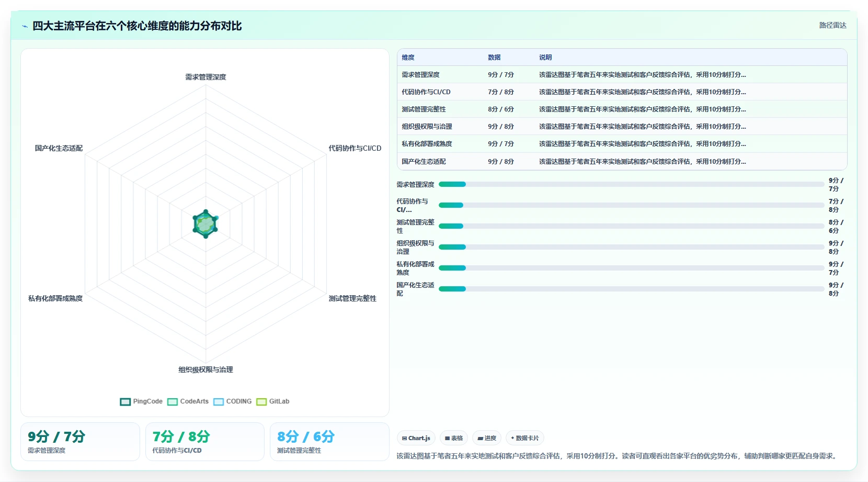The width and height of the screenshot is (868, 482).
Task: Open the 7分 / 8分 data card
Action: (205, 442)
